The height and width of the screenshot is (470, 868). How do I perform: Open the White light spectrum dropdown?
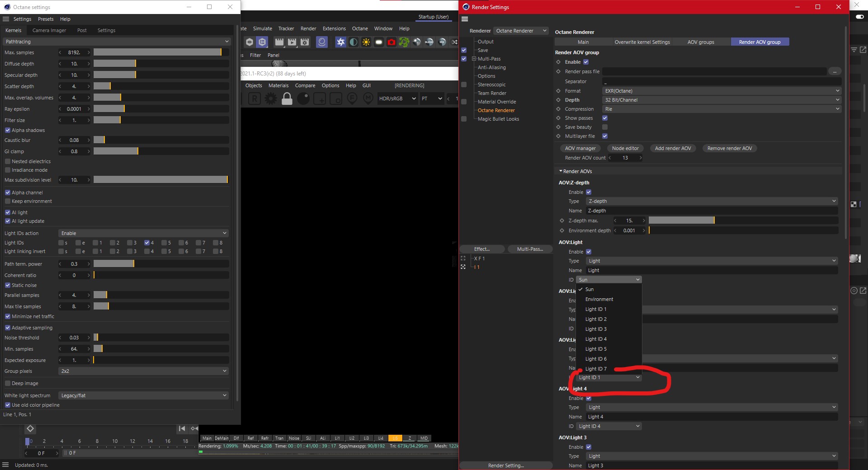click(x=143, y=395)
